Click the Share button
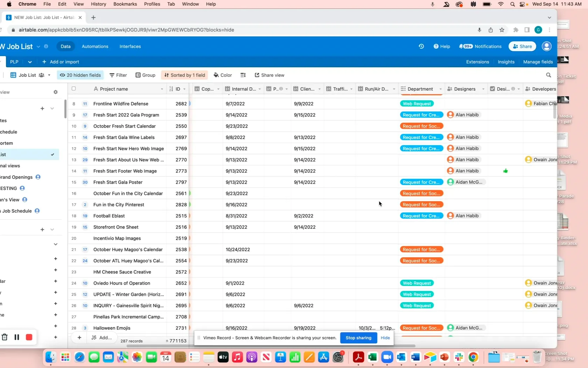This screenshot has height=368, width=588. point(522,46)
